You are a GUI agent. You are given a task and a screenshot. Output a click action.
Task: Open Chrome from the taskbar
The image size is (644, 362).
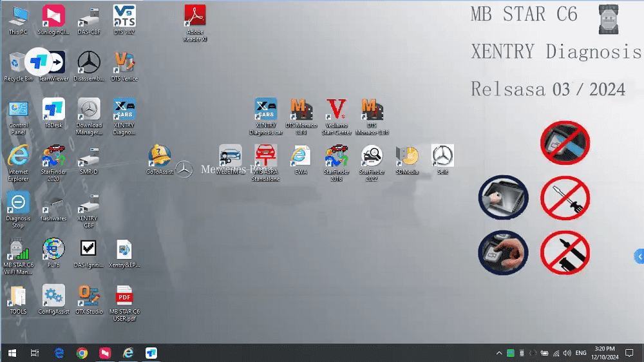pyautogui.click(x=82, y=353)
